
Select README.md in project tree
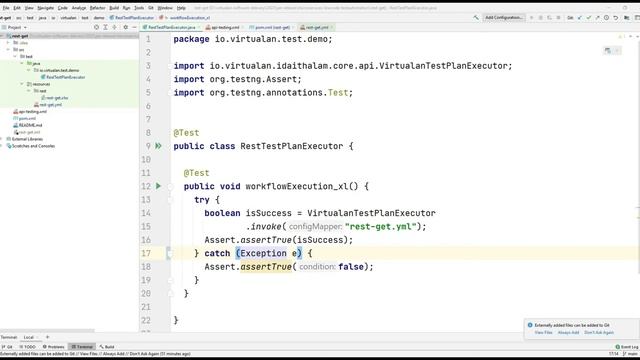pyautogui.click(x=28, y=125)
